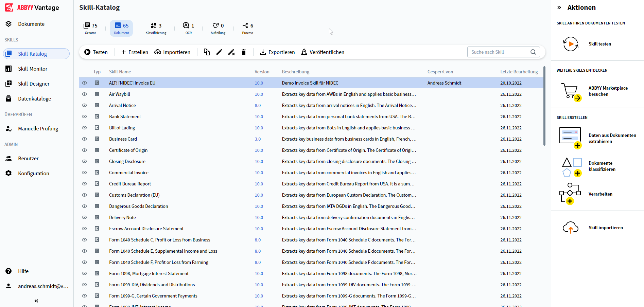Open Manuelle Prüfung page

(32, 128)
